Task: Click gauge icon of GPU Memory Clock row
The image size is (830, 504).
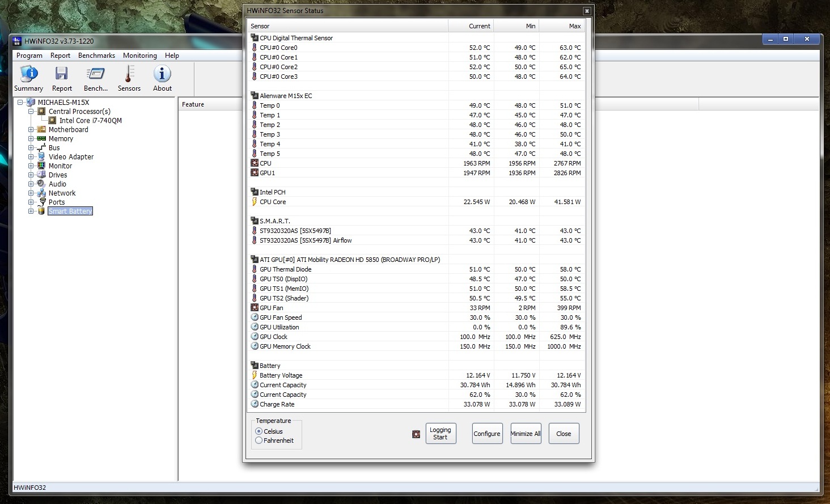Action: 255,346
